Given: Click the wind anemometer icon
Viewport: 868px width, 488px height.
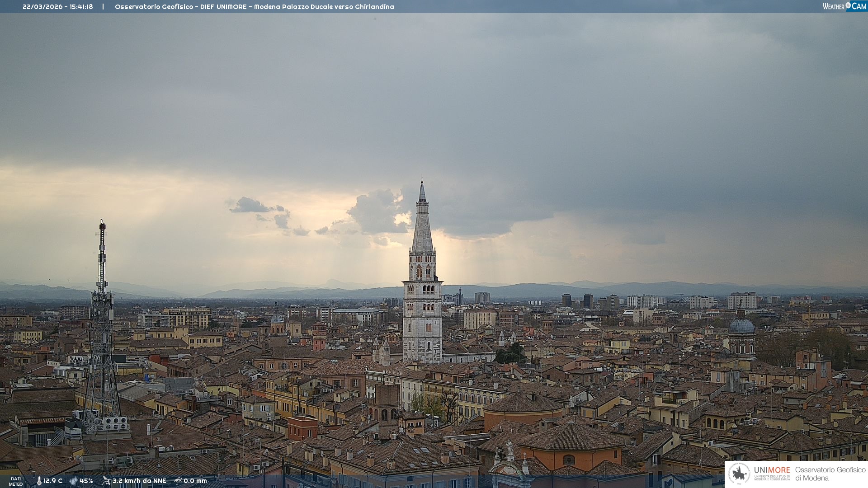Looking at the screenshot, I should 106,481.
